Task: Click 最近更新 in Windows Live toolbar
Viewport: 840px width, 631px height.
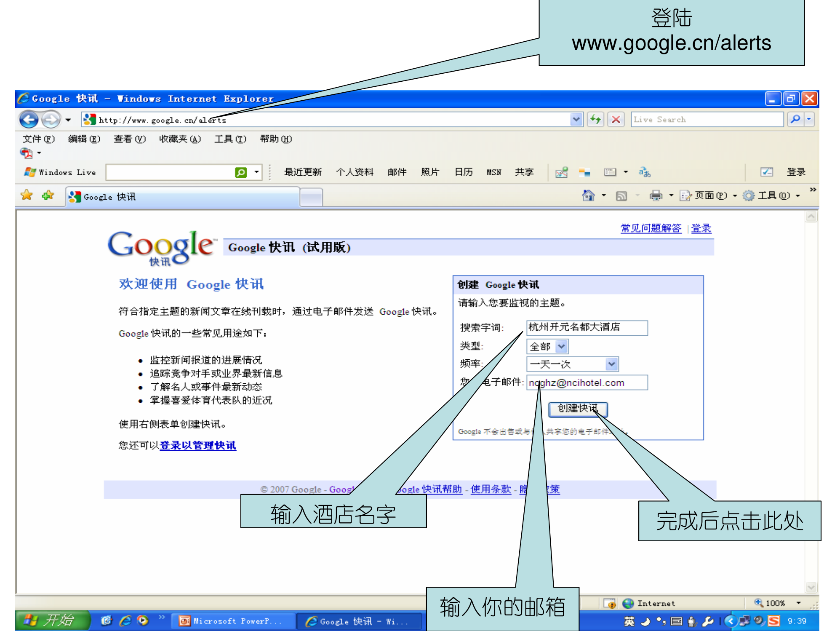Action: click(303, 172)
